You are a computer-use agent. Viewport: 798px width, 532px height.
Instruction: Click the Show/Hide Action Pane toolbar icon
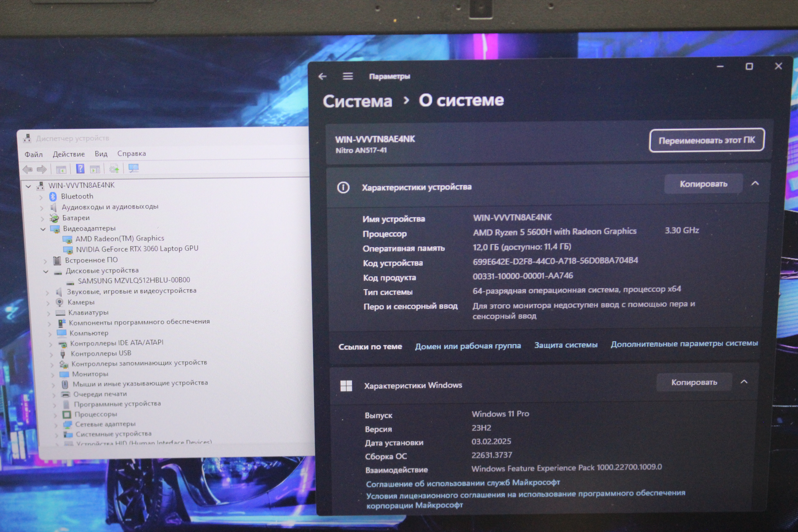[x=95, y=169]
